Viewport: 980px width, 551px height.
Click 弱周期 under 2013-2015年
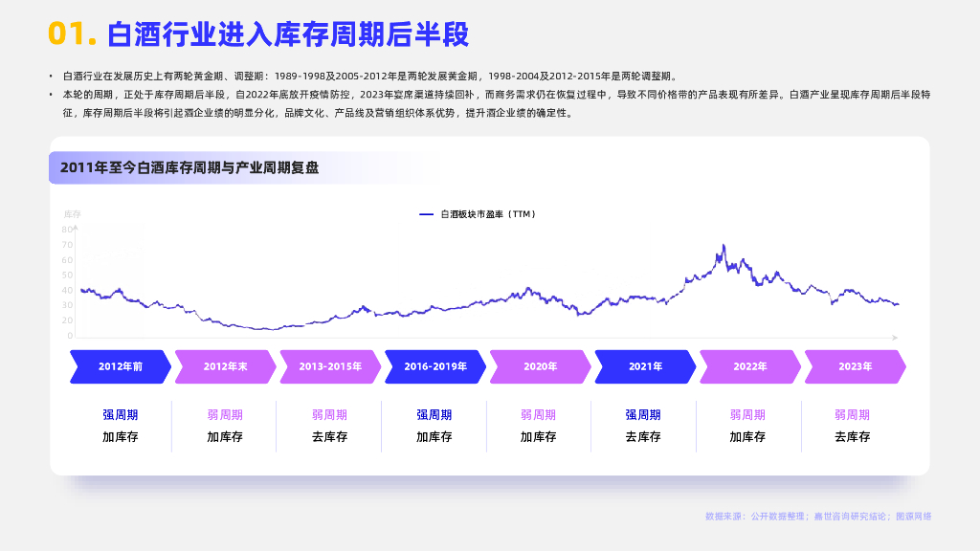pyautogui.click(x=329, y=415)
